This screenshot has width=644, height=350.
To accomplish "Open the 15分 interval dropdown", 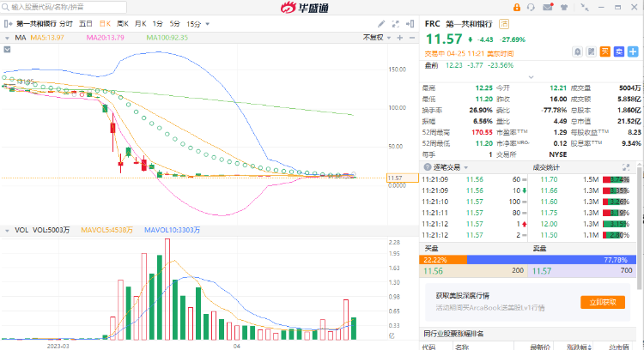I will click(196, 24).
